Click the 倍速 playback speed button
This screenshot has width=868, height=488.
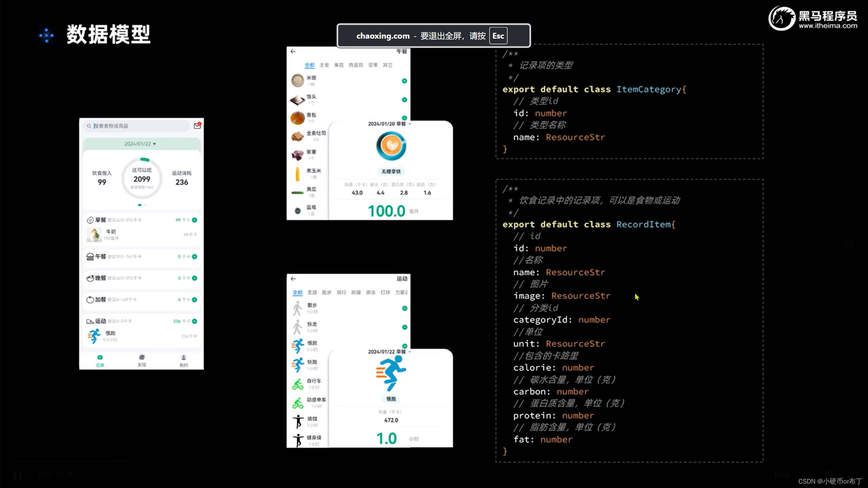(782, 475)
